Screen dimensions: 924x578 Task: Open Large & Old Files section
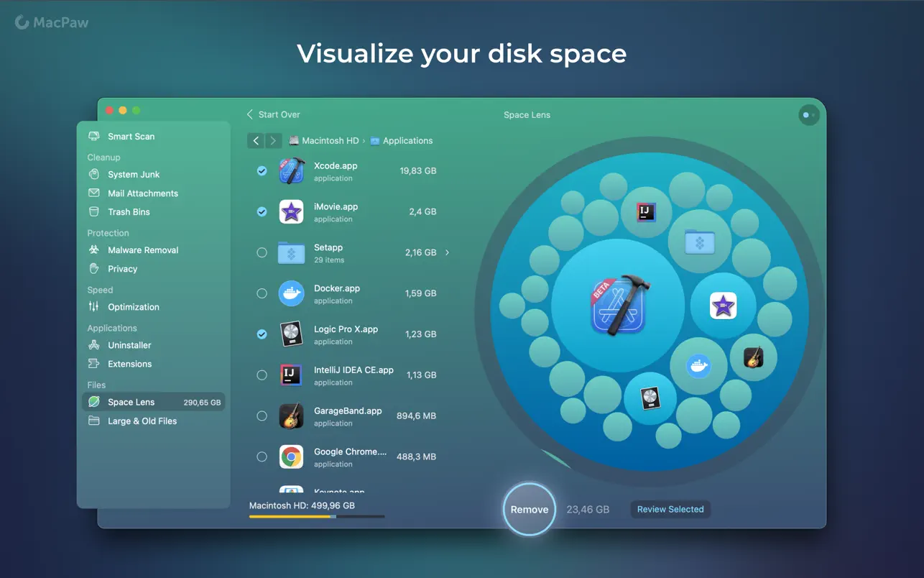coord(142,421)
